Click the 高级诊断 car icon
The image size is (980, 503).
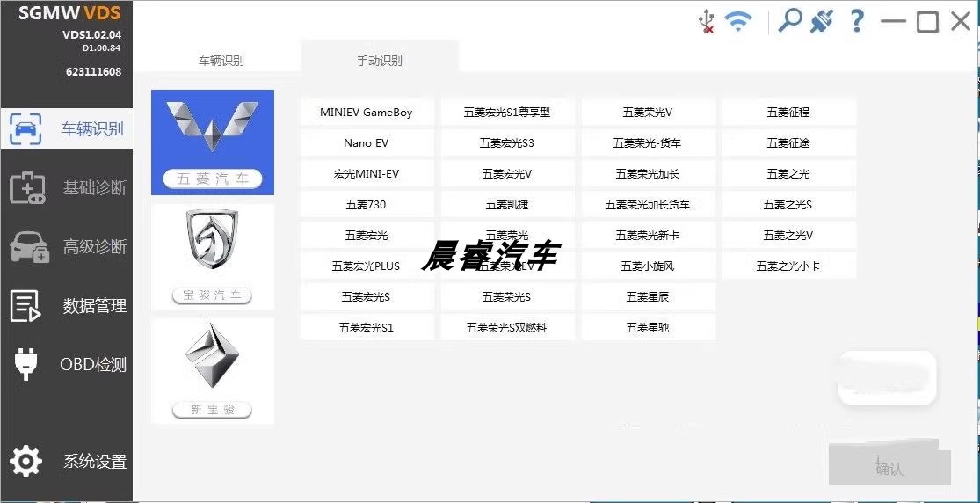[29, 246]
